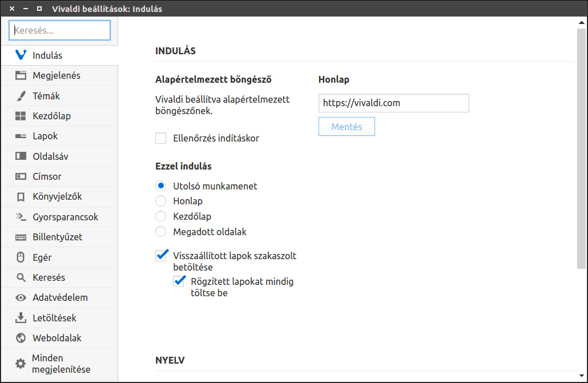This screenshot has width=588, height=383.
Task: Open the Megjelenés settings section
Action: [59, 75]
